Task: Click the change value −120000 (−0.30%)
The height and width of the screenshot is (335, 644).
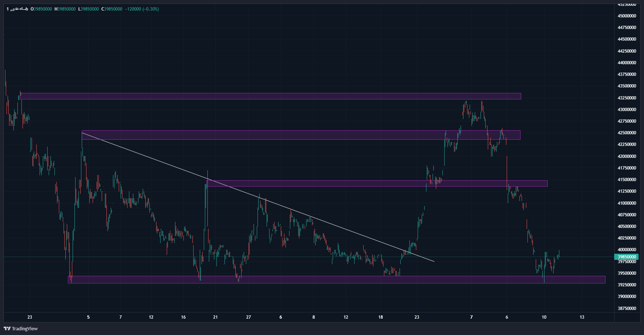Action: tap(142, 9)
